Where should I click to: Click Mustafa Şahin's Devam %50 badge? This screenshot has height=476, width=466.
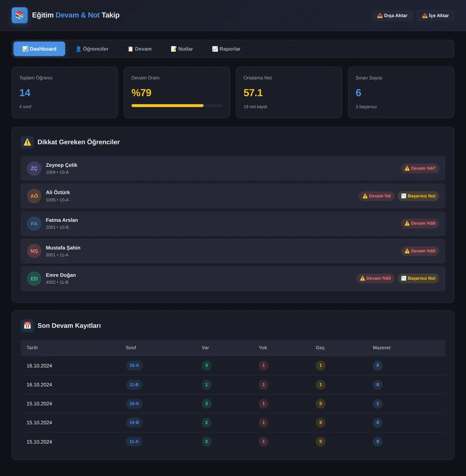click(x=420, y=251)
